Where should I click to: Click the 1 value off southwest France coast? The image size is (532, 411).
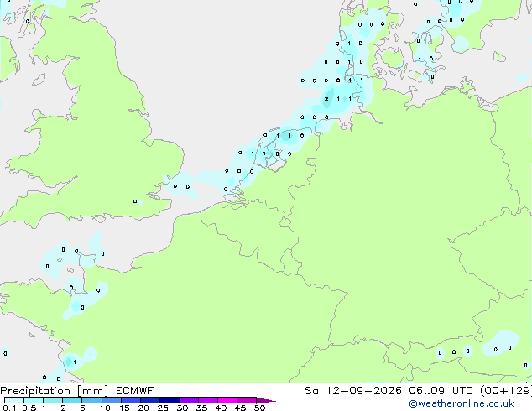(x=75, y=362)
